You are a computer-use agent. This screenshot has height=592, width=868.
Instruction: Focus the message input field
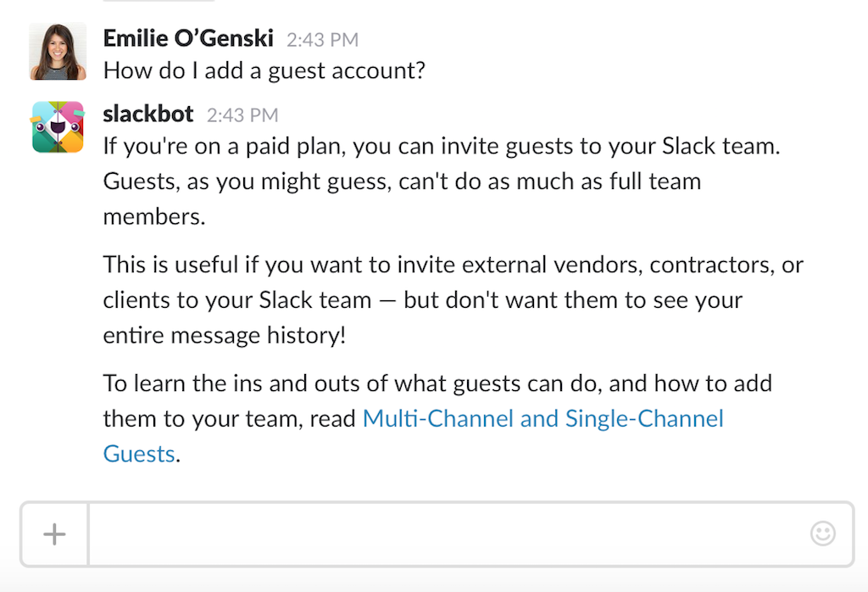[x=449, y=534]
